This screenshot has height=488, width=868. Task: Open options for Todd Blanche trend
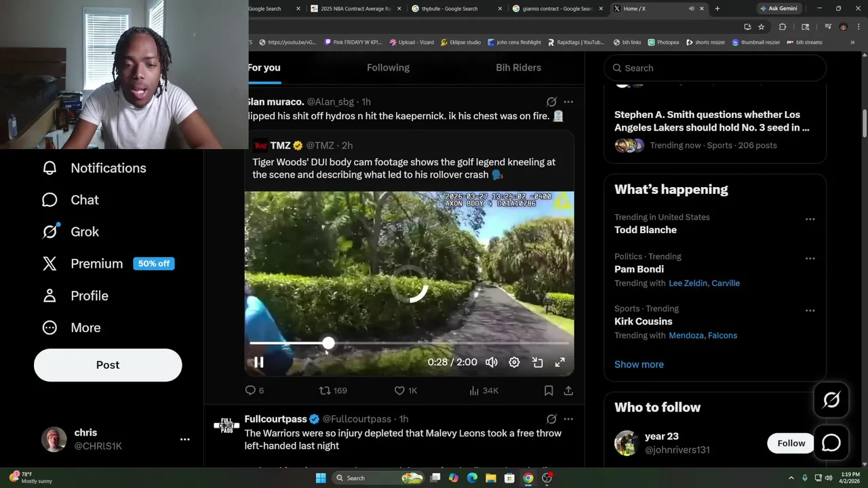tap(810, 219)
